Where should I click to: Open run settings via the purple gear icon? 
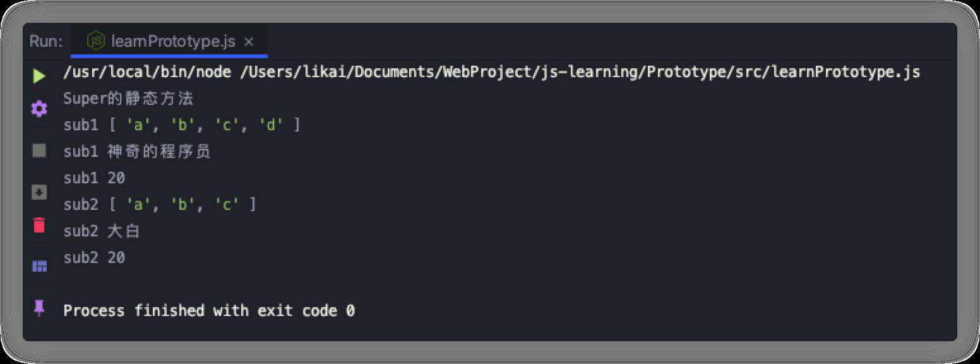point(39,109)
